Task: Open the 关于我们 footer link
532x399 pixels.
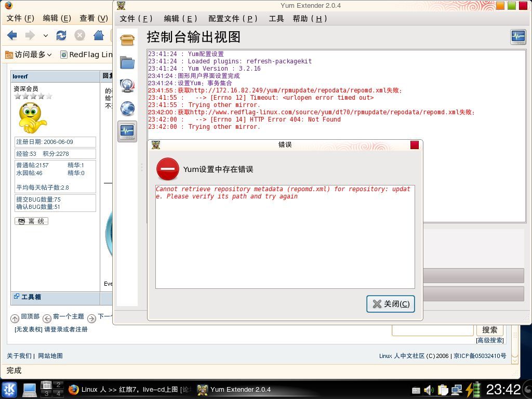Action: coord(19,356)
